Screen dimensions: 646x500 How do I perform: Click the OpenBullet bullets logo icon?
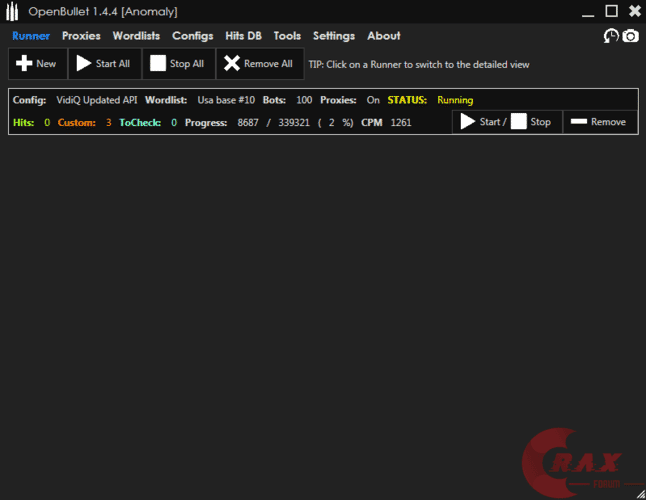tap(12, 12)
